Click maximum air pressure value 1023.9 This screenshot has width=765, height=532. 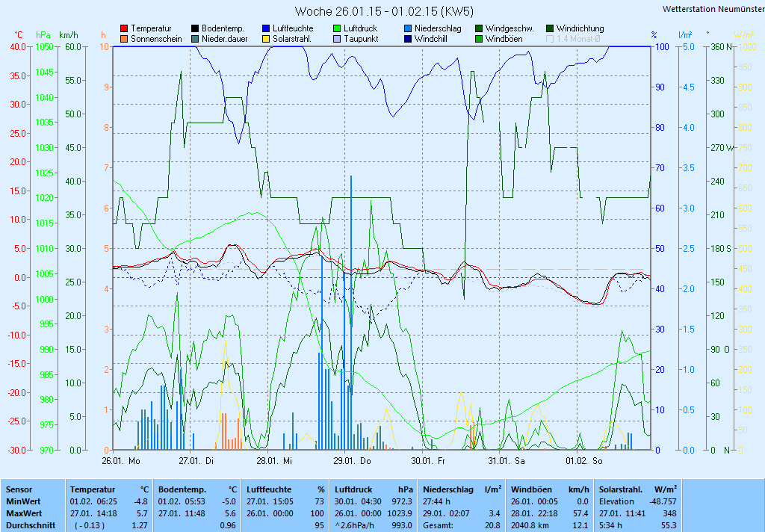[400, 513]
